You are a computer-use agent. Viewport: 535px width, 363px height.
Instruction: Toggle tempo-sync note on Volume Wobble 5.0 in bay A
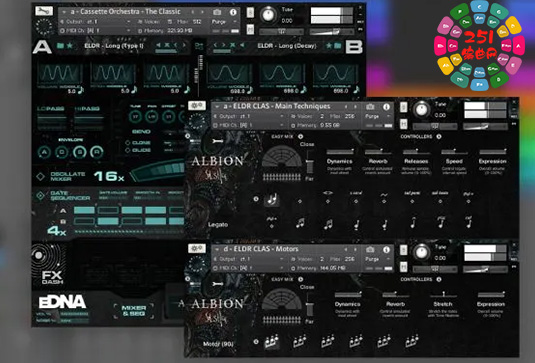coord(81,90)
